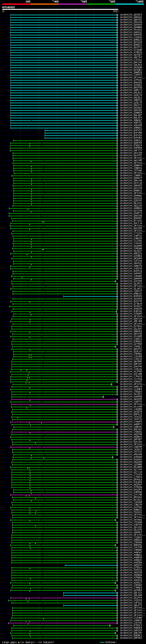Open hit UniRef100_B0FUS7
This screenshot has width=146, height=644.
point(131,130)
